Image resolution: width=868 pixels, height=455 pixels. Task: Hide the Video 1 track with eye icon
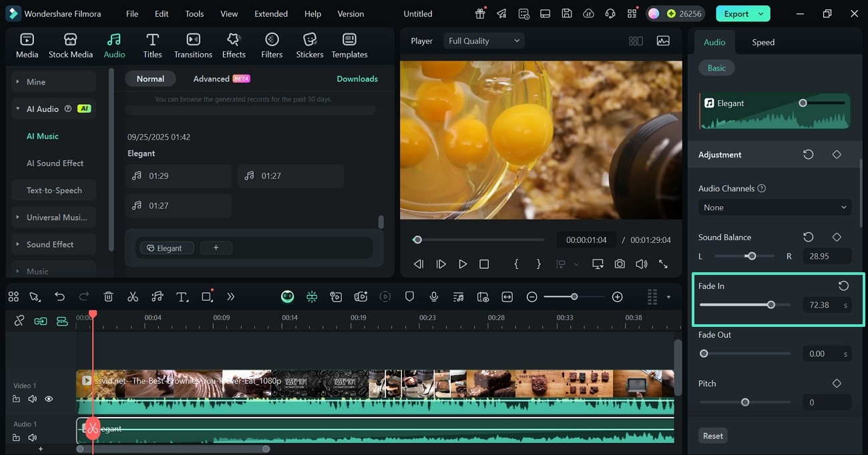(49, 399)
